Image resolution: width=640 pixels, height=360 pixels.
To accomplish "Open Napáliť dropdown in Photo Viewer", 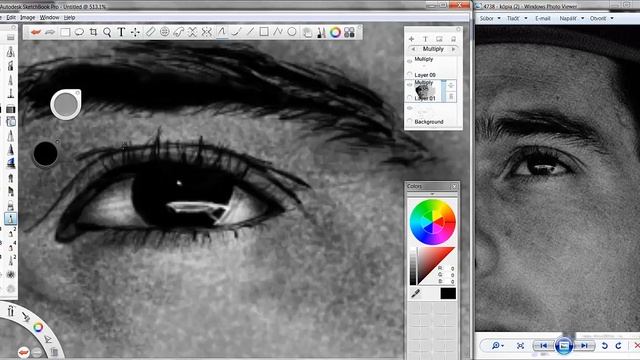I will point(571,18).
